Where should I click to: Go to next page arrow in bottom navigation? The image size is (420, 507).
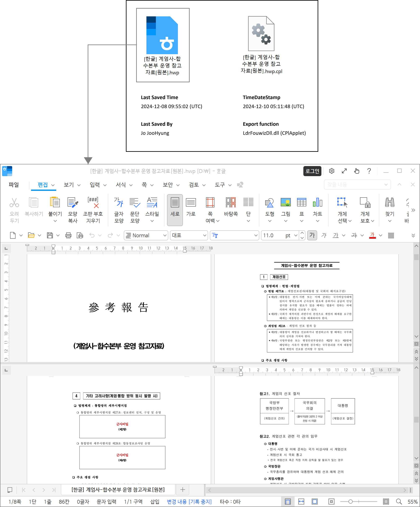[43, 490]
